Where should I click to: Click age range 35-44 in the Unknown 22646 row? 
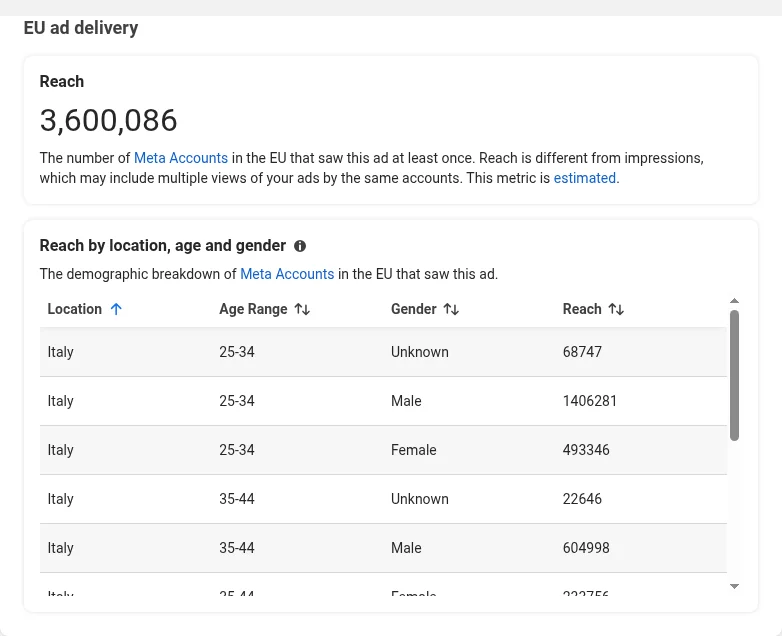[x=237, y=499]
